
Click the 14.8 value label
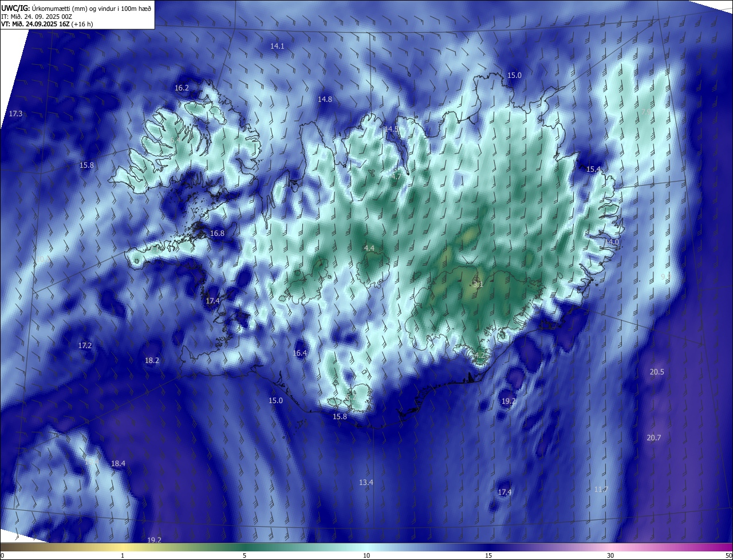click(x=325, y=100)
